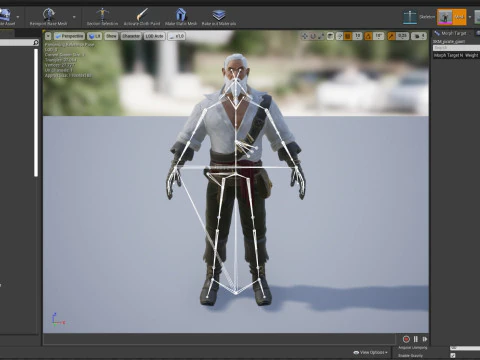Screen dimensions: 480x360
Task: Click the Reimport Base Mesh toolbar icon
Action: tap(49, 15)
